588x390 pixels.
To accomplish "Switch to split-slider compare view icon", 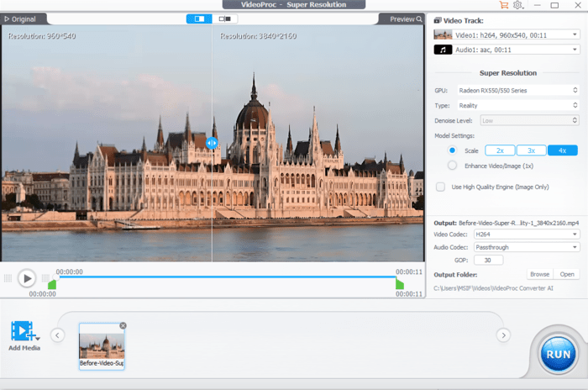I will coord(199,18).
